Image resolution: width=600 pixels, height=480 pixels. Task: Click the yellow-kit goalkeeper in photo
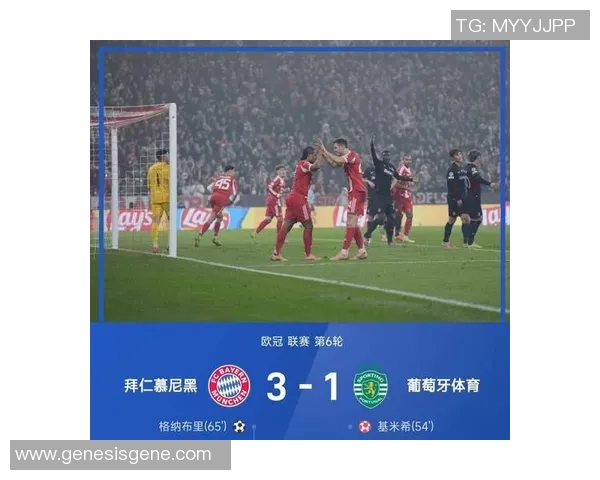[159, 200]
